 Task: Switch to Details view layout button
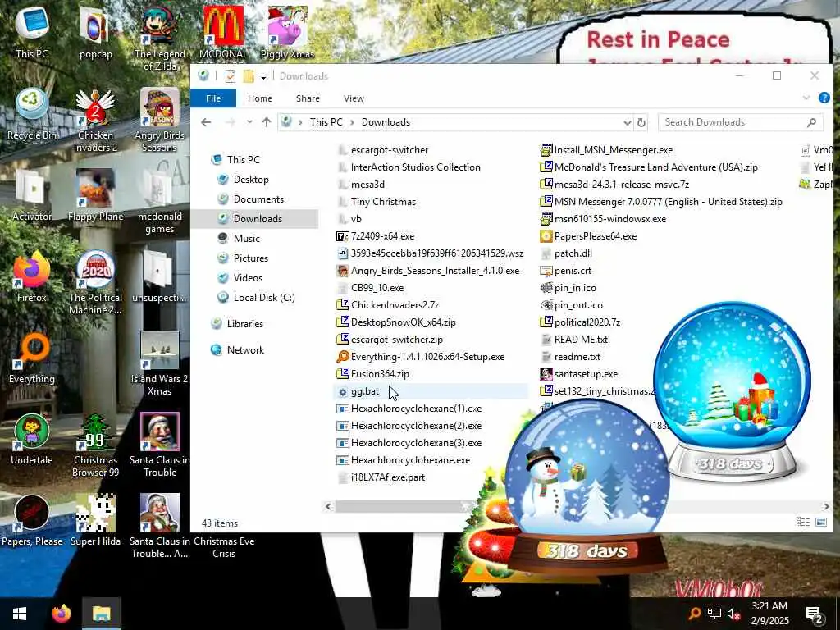coord(802,523)
